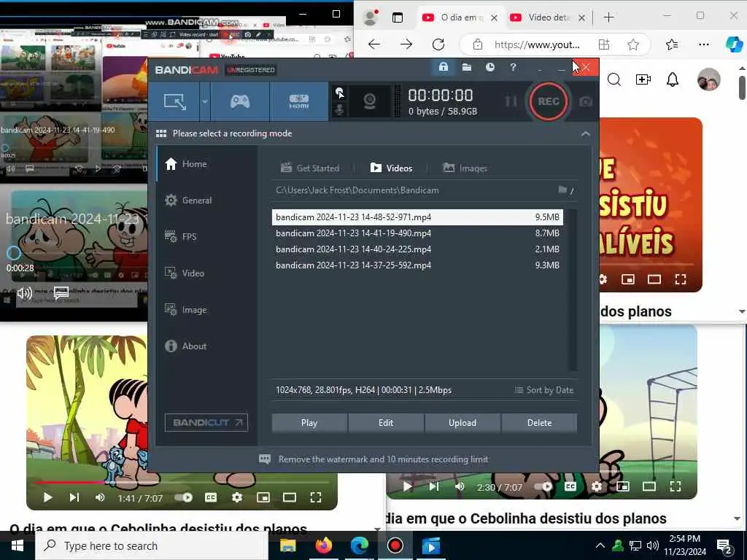Refresh the page in Edge browser
Viewport: 747px width, 560px height.
(x=438, y=44)
